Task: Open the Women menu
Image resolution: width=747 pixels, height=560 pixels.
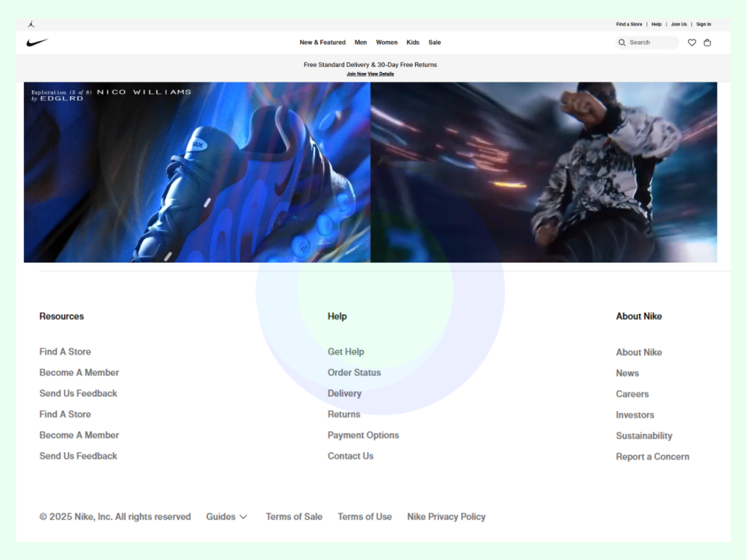Action: tap(387, 42)
